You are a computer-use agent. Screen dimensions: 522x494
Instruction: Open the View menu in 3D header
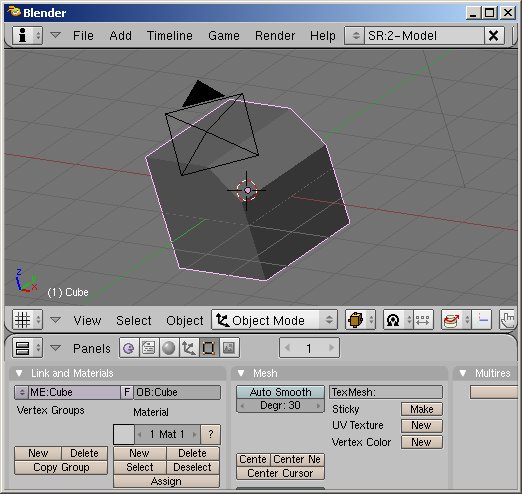[x=87, y=320]
